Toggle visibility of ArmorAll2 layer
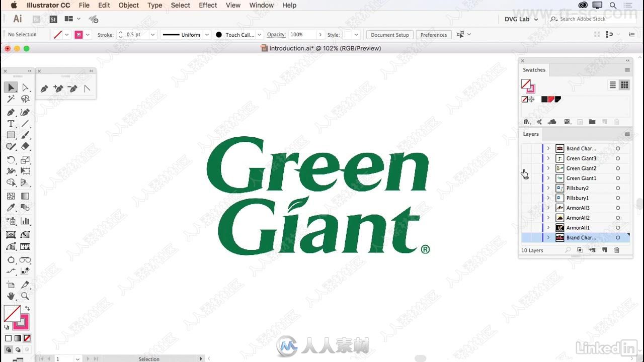The height and width of the screenshot is (362, 644). (x=525, y=218)
